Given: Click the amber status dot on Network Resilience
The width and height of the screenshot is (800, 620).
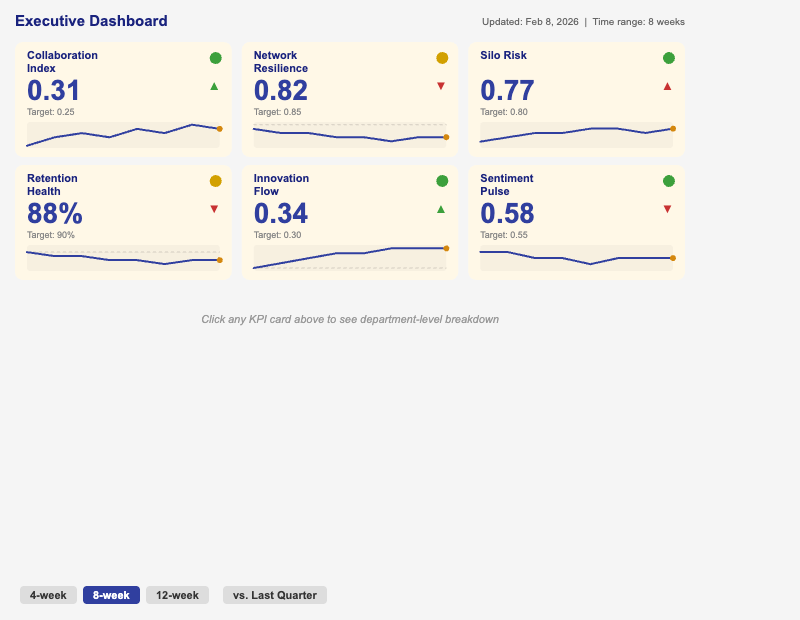Looking at the screenshot, I should coord(442,58).
